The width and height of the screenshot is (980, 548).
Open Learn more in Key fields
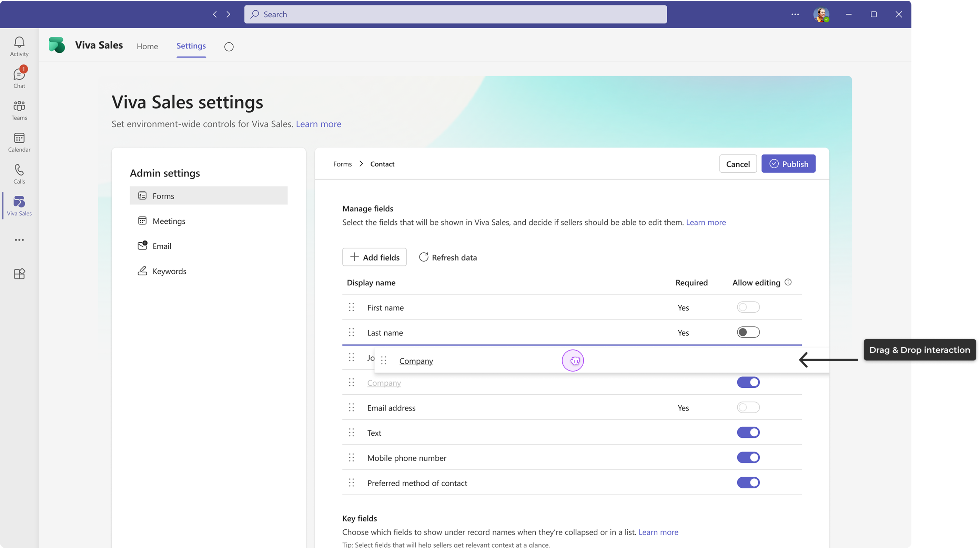pos(658,532)
